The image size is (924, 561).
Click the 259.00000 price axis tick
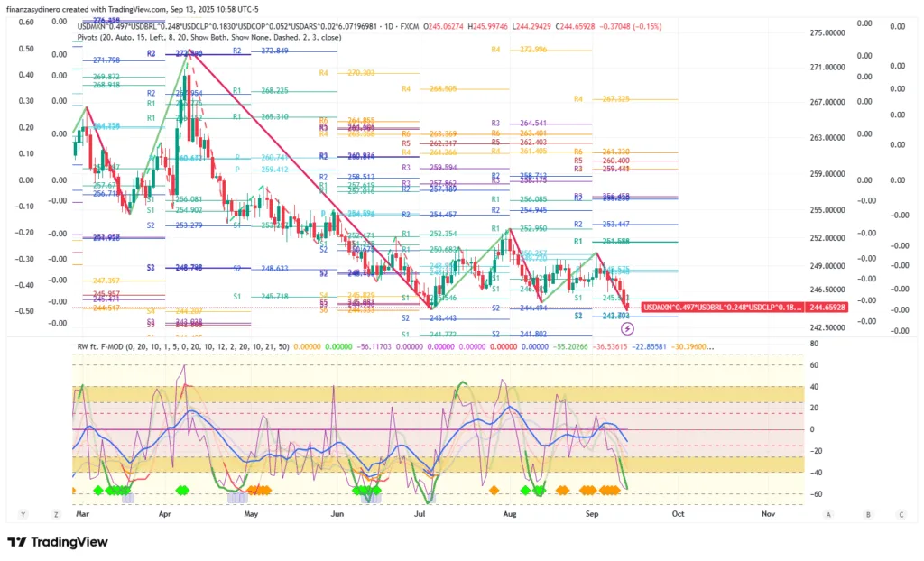click(827, 174)
